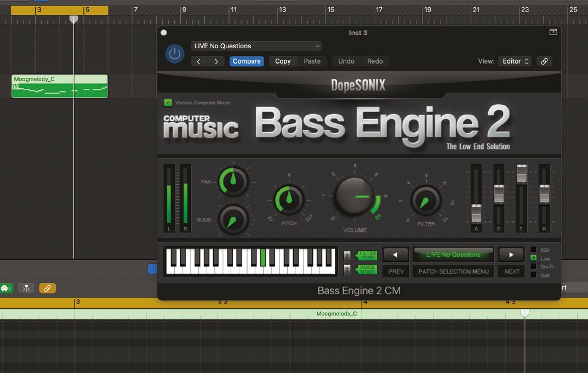The width and height of the screenshot is (588, 373).
Task: Click bar 13 in the top ruler
Action: (282, 10)
